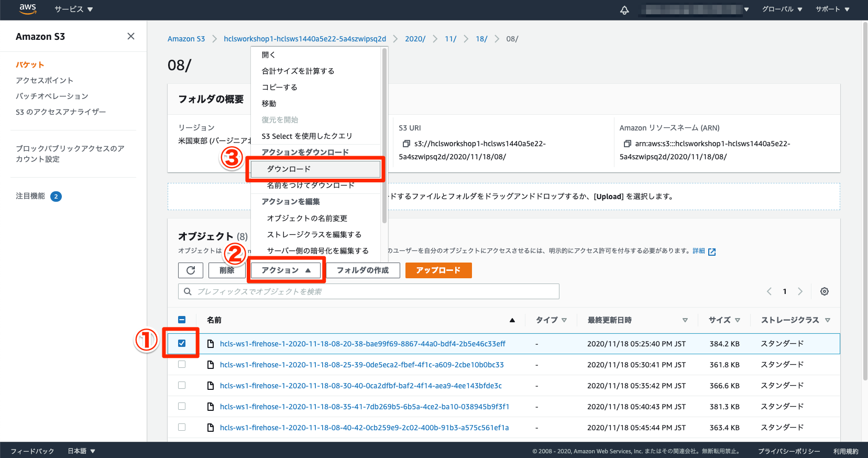Click the 削除 button
This screenshot has height=458, width=868.
[227, 270]
